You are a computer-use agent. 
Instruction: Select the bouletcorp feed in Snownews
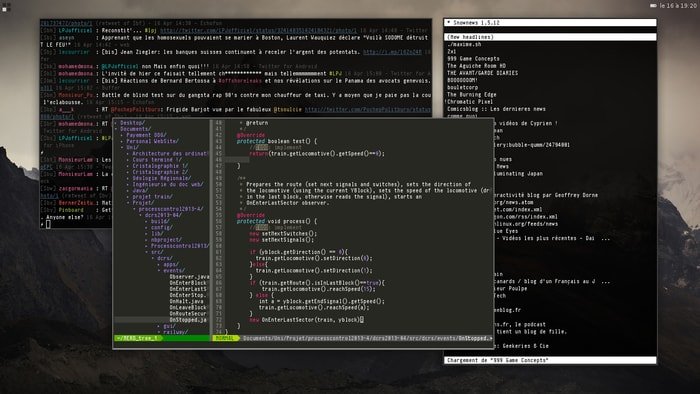pyautogui.click(x=462, y=87)
